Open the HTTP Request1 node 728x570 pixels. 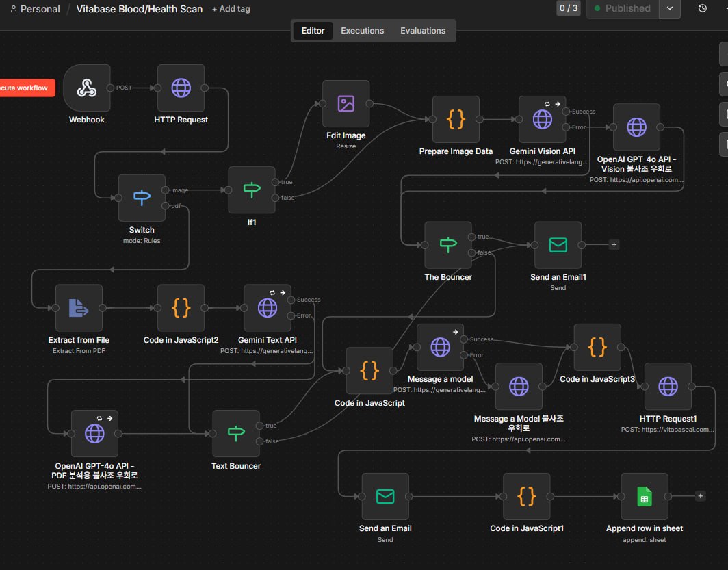click(x=668, y=386)
